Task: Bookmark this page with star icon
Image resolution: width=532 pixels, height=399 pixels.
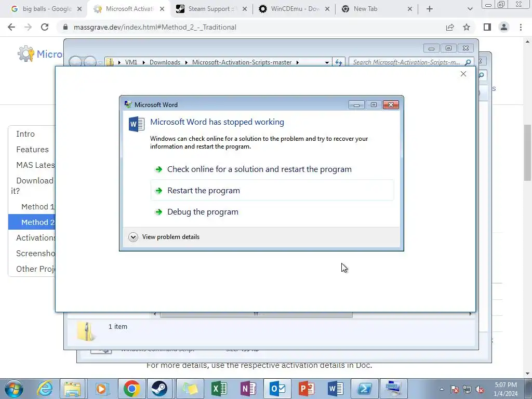Action: pyautogui.click(x=467, y=27)
